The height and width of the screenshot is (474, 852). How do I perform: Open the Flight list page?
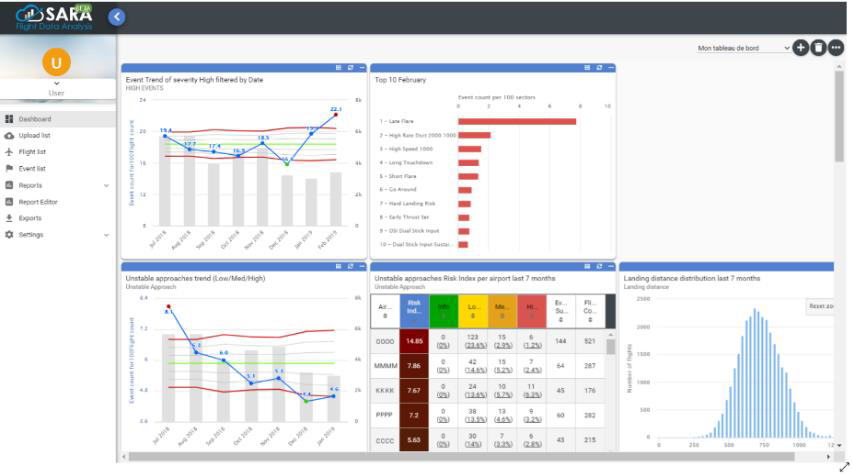32,152
